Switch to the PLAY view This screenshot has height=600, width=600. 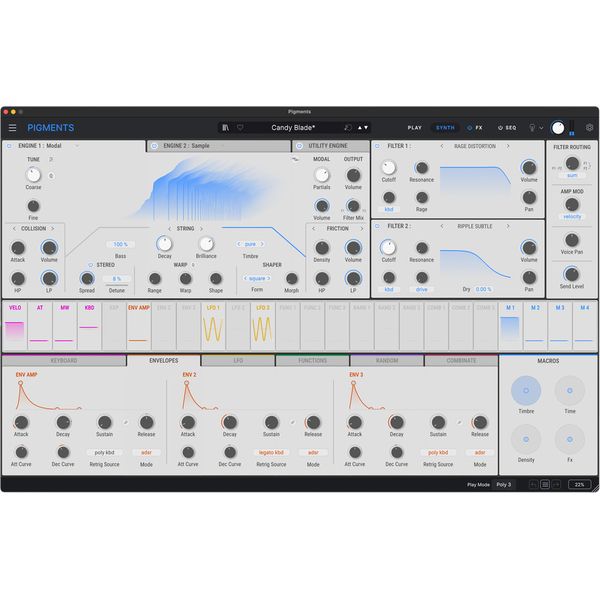coord(414,128)
